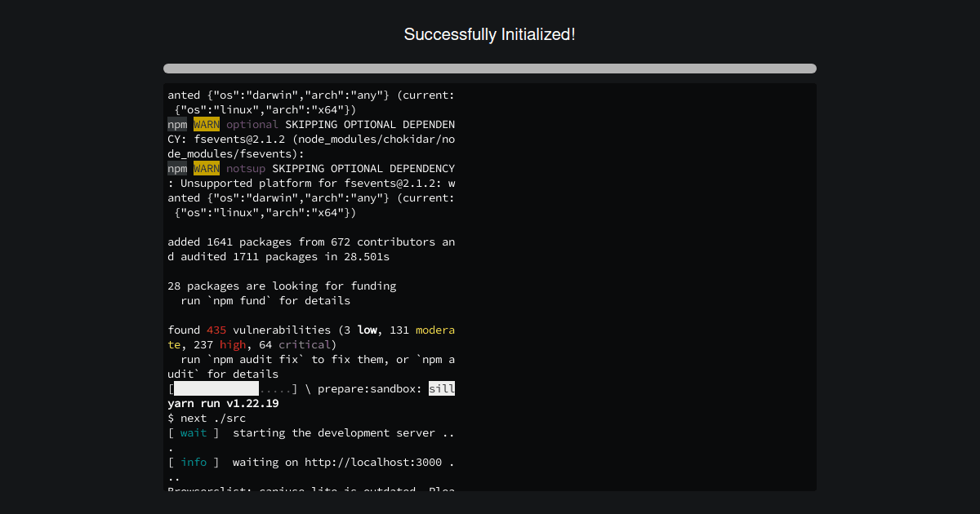The height and width of the screenshot is (514, 980).
Task: Click the red 435 vulnerabilities count
Action: click(x=216, y=330)
